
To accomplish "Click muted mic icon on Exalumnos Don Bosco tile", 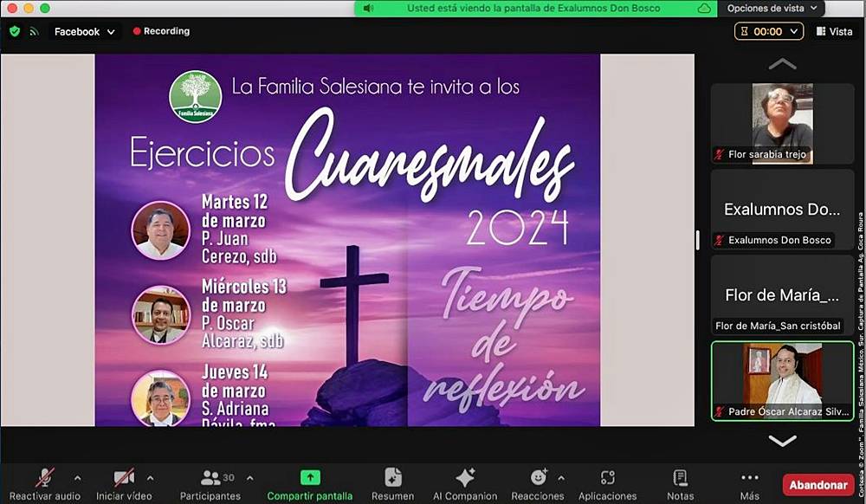I will tap(719, 240).
